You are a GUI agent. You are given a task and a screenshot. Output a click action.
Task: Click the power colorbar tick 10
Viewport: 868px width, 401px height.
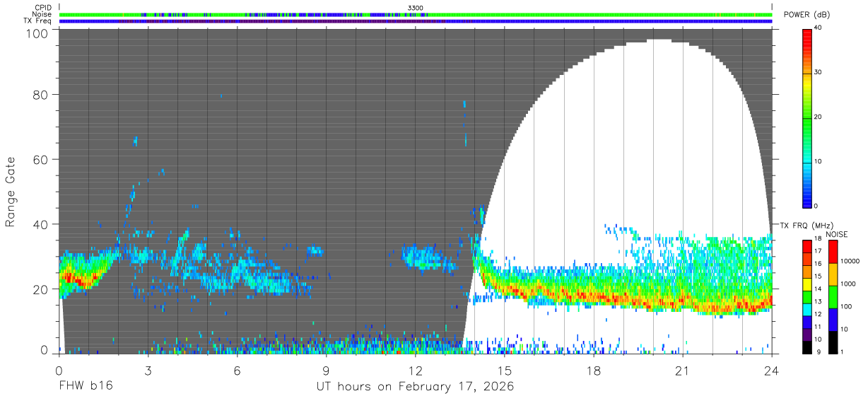tap(819, 162)
